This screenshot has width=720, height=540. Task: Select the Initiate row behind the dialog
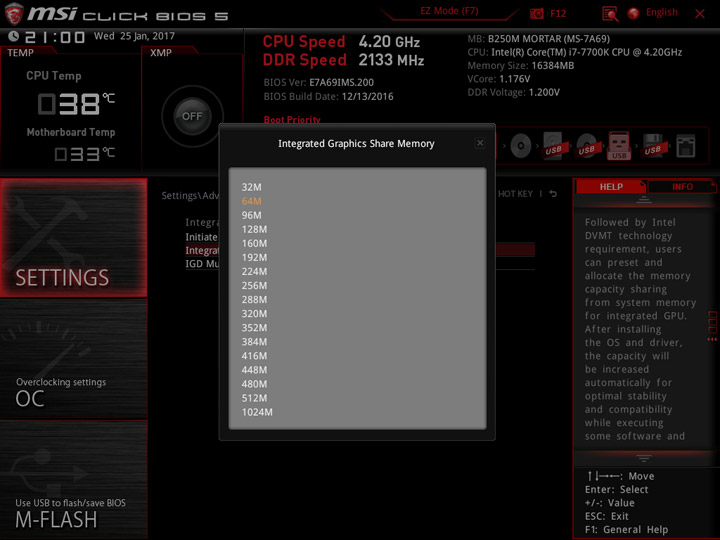[202, 237]
